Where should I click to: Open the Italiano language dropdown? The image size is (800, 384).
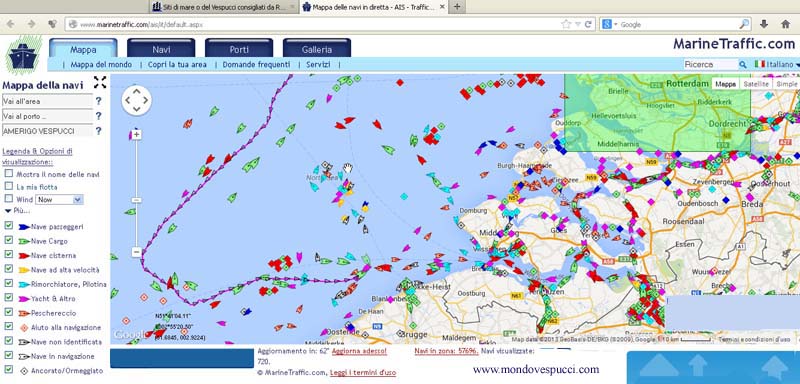[x=777, y=65]
